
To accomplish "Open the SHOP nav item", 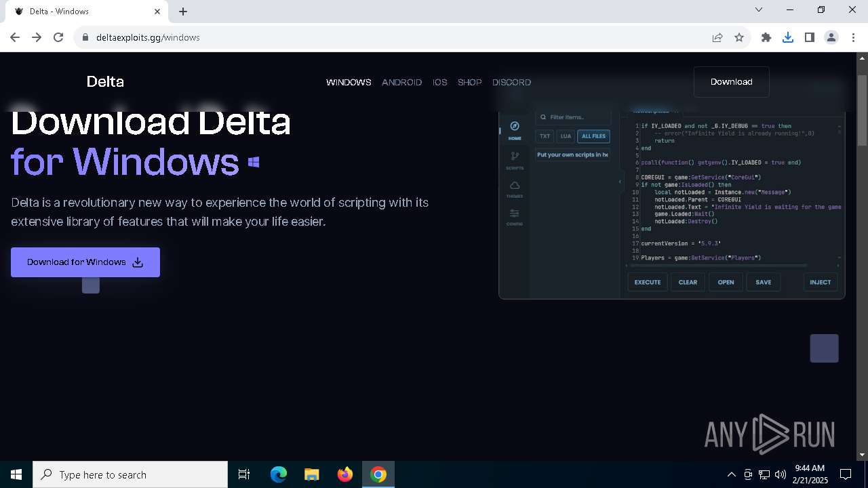I will pyautogui.click(x=469, y=82).
